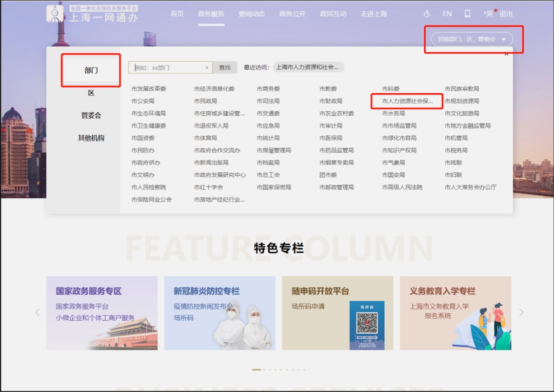Click the department name search input
Screen dimensions: 554x392
coord(168,68)
